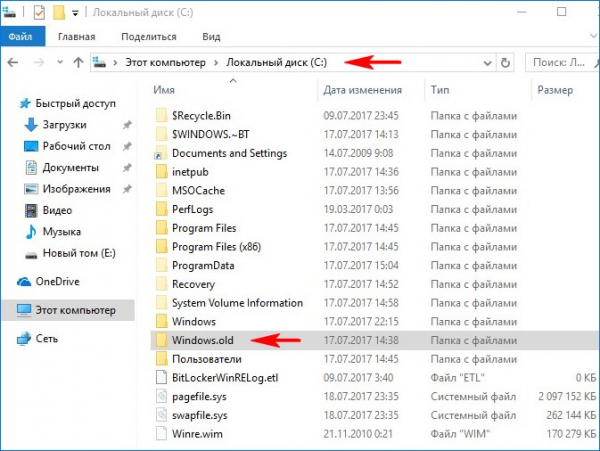This screenshot has width=600, height=451.
Task: Click the Properties icon in quick access toolbar
Action: click(x=39, y=12)
